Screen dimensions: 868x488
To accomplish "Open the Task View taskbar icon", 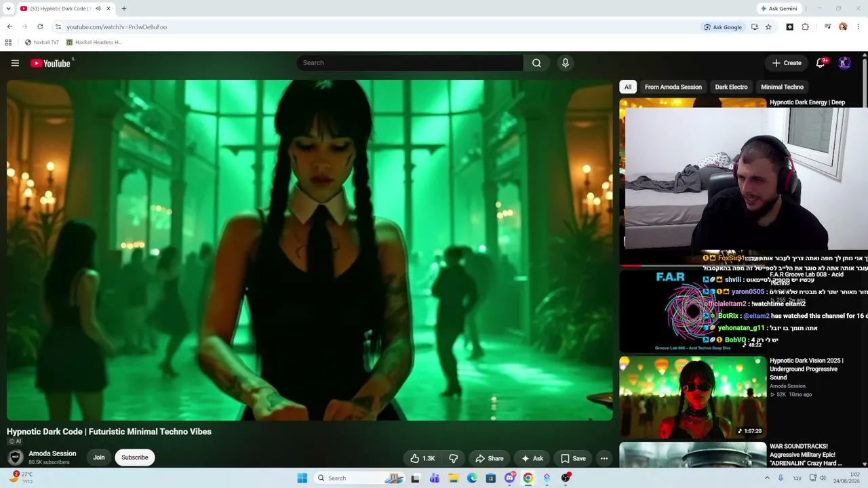I will pyautogui.click(x=416, y=478).
